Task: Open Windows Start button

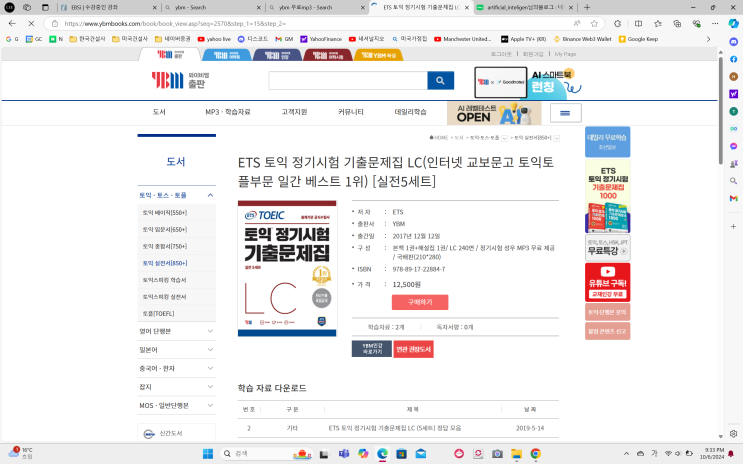Action: [x=208, y=454]
